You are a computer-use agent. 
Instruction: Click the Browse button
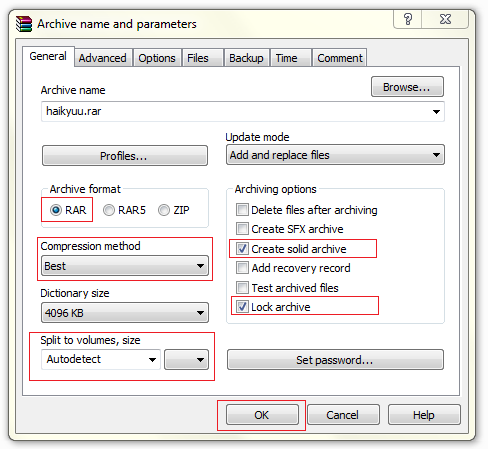click(x=407, y=87)
